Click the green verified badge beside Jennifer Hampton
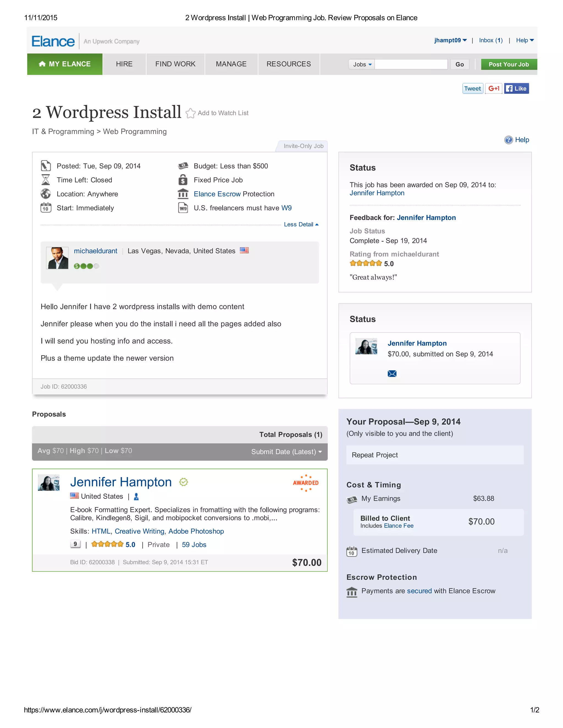563x728 pixels. (x=183, y=482)
